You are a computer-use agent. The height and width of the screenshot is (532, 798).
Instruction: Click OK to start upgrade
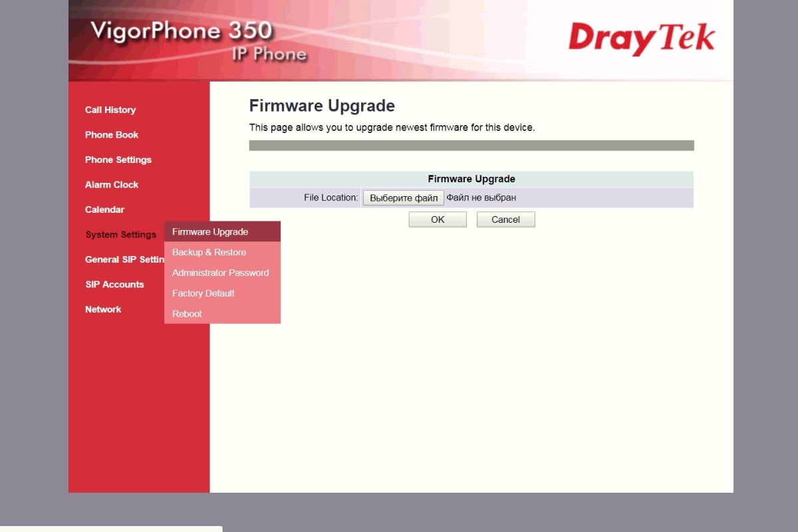[438, 219]
